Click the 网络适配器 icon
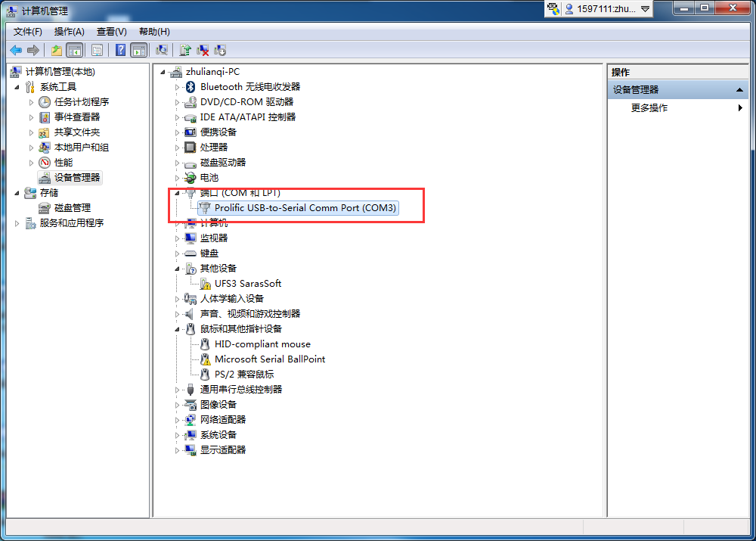The image size is (756, 541). pos(191,420)
